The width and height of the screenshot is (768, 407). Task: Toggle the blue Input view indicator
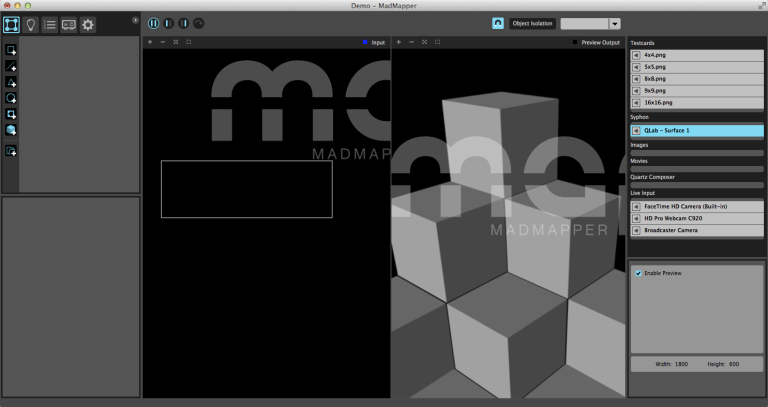coord(366,42)
